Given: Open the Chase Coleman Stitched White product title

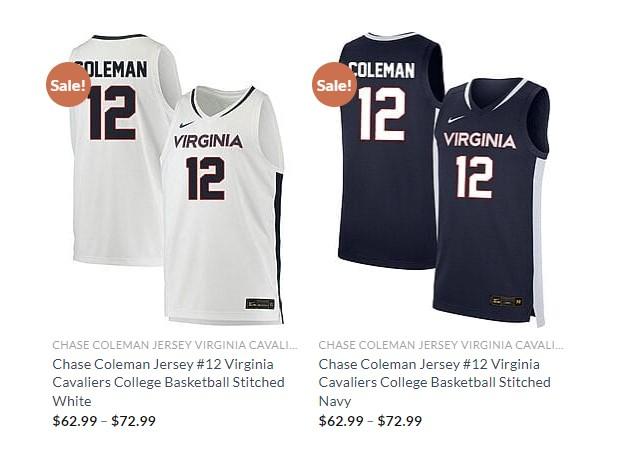Looking at the screenshot, I should point(169,382).
